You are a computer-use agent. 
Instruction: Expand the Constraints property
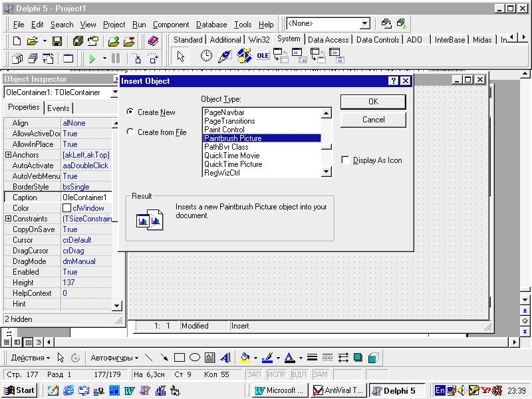tap(8, 219)
